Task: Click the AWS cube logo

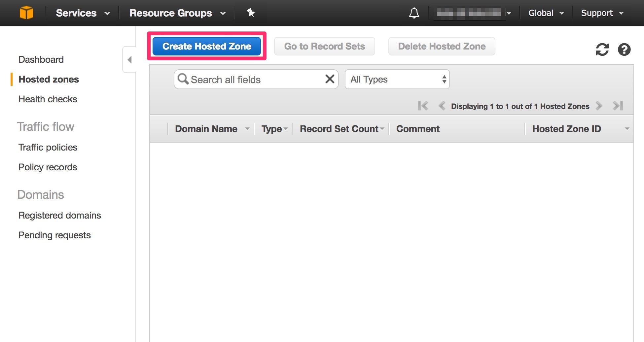Action: click(26, 13)
